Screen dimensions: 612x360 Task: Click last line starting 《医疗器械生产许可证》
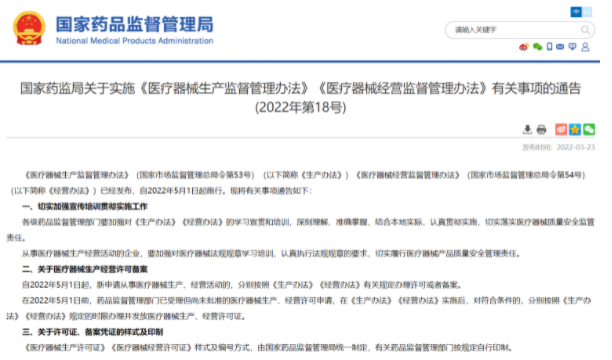pyautogui.click(x=267, y=347)
